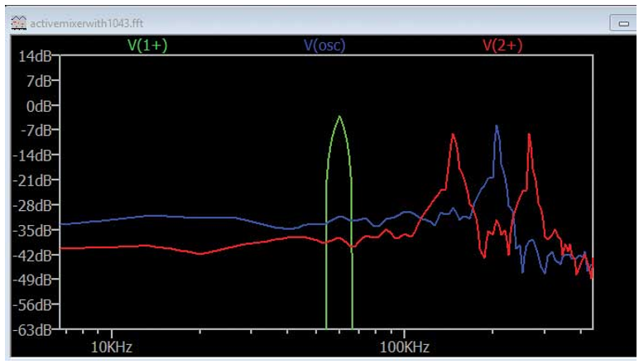Image resolution: width=639 pixels, height=364 pixels.
Task: Minimize the FFT plot window
Action: pyautogui.click(x=622, y=24)
